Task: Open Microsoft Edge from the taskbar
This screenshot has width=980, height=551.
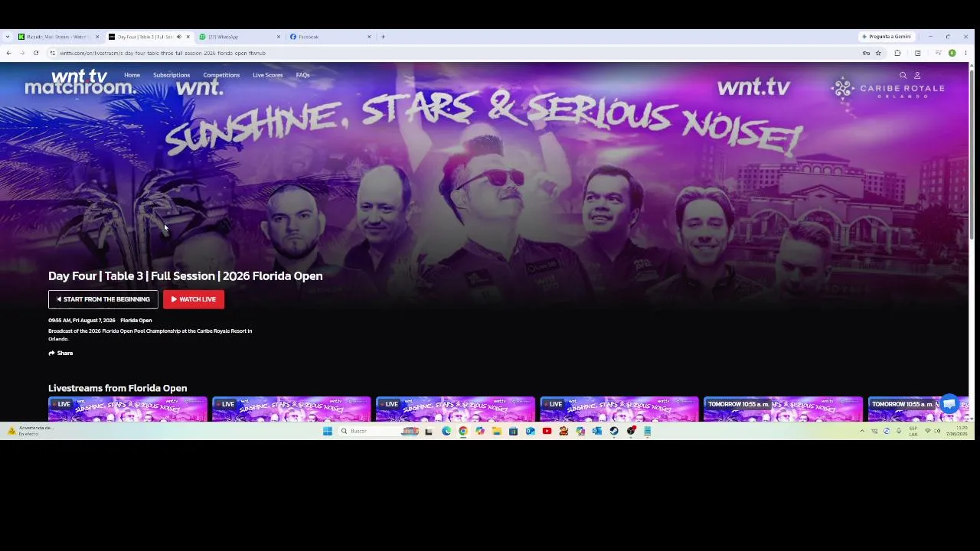Action: point(446,431)
